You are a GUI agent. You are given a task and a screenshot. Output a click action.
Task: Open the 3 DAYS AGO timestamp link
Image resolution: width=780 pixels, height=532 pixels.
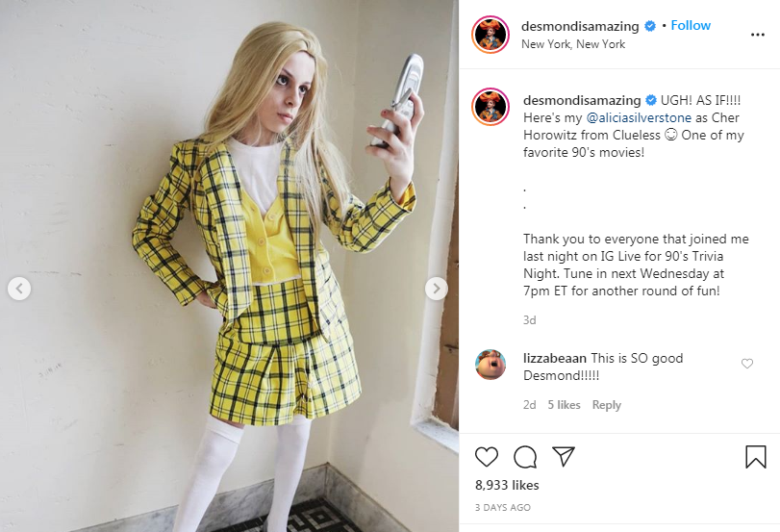[503, 508]
